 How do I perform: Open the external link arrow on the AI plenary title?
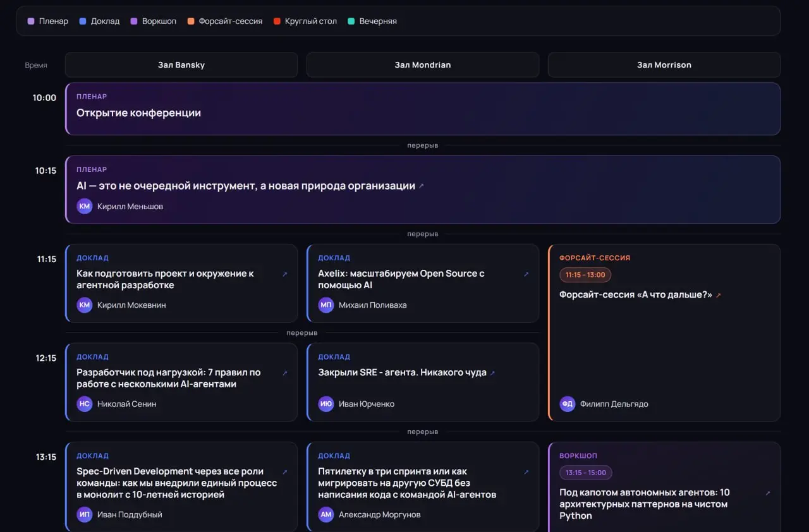click(422, 186)
